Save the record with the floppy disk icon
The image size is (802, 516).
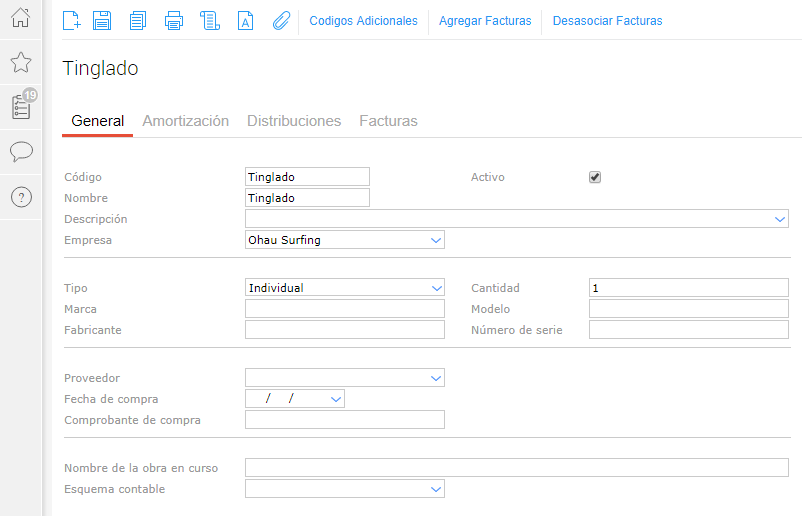tap(102, 20)
